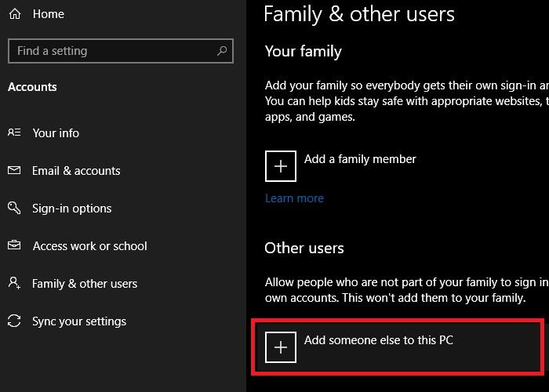Image resolution: width=549 pixels, height=392 pixels.
Task: Click the Family & other users page title
Action: [359, 14]
